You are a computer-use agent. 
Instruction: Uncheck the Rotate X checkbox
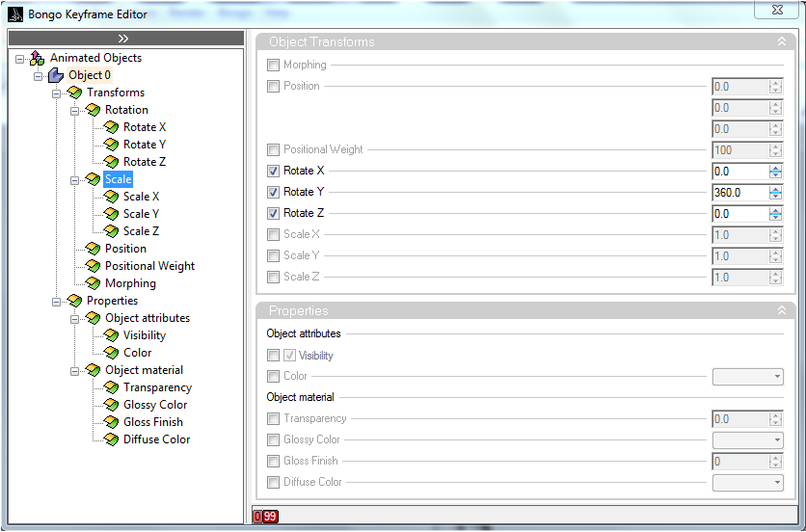point(274,172)
